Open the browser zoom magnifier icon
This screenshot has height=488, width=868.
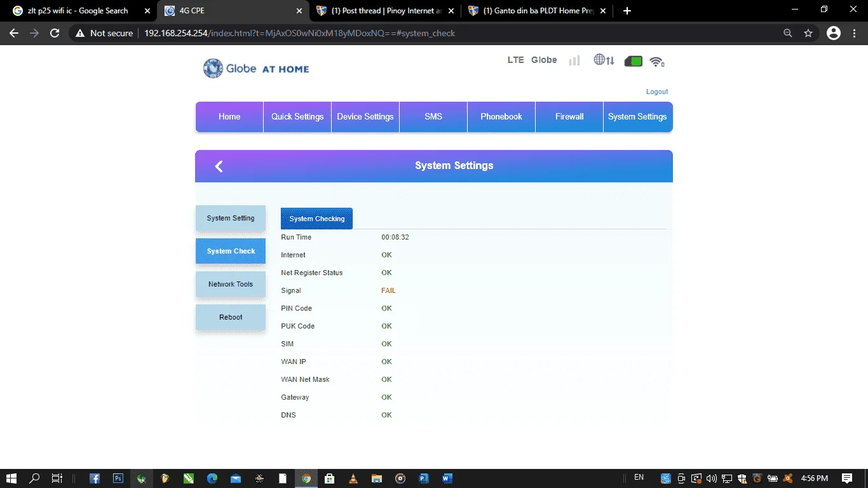coord(788,33)
